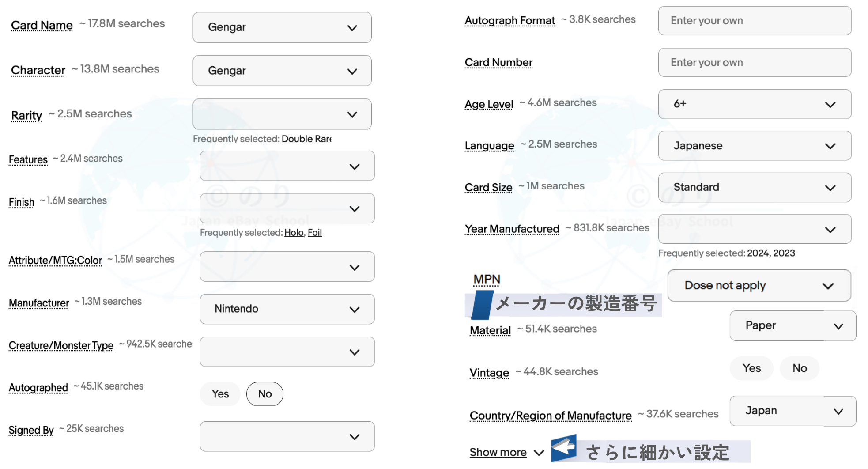The width and height of the screenshot is (868, 469).
Task: Open the Age Level dropdown showing 6+
Action: [754, 104]
